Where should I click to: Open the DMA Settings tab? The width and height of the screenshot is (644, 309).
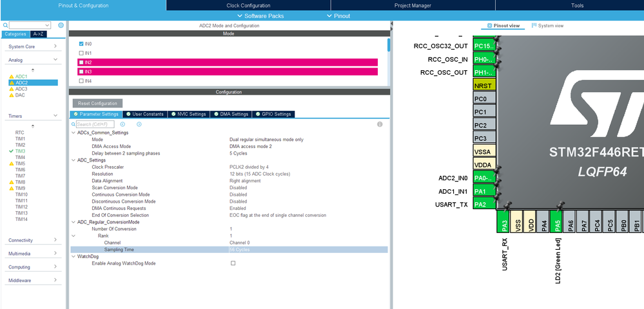click(231, 114)
